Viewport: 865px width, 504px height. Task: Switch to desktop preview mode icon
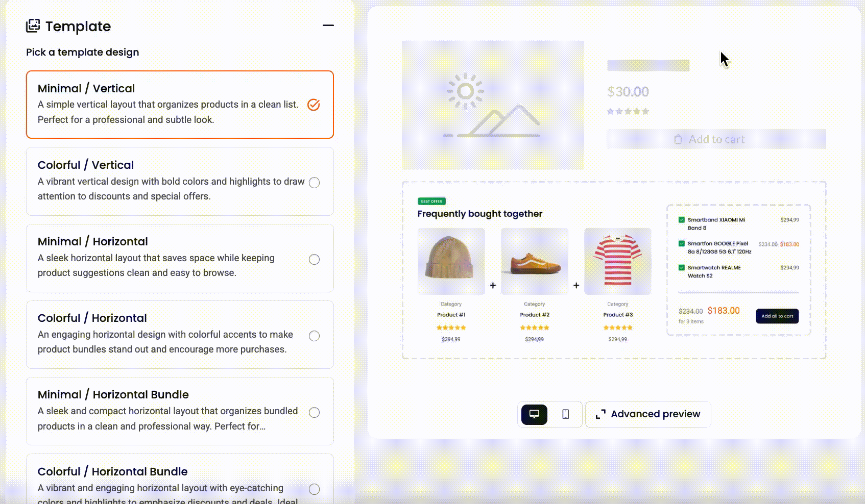click(534, 414)
